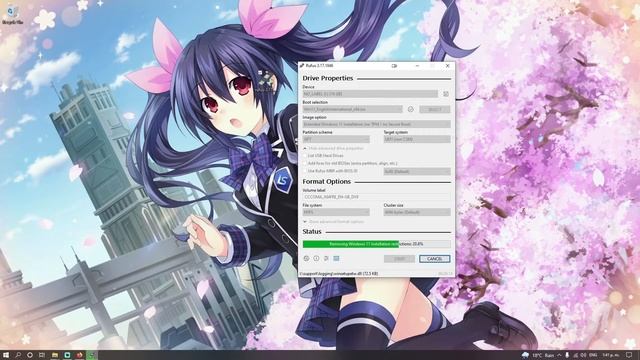
Task: Click the elapsed timer in the Rufus status bar
Action: 445,273
